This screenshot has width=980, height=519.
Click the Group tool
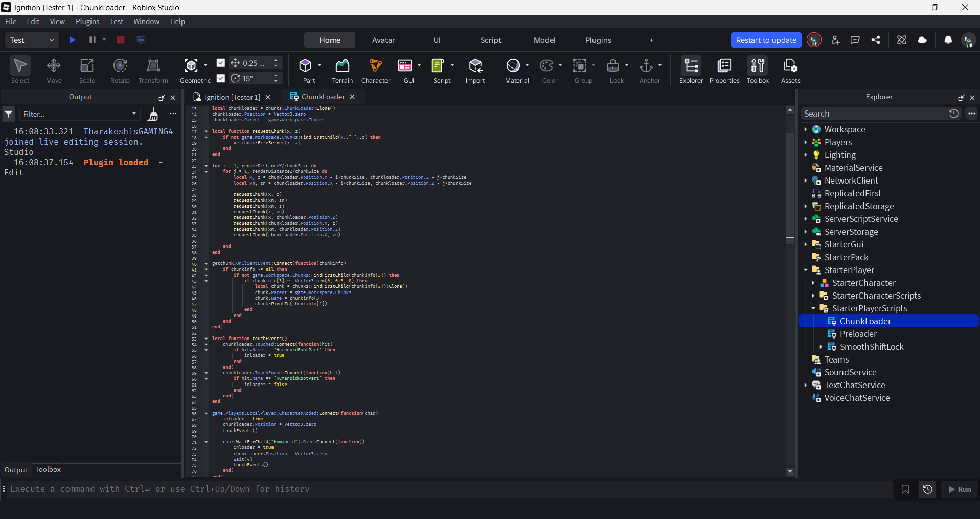coord(580,65)
